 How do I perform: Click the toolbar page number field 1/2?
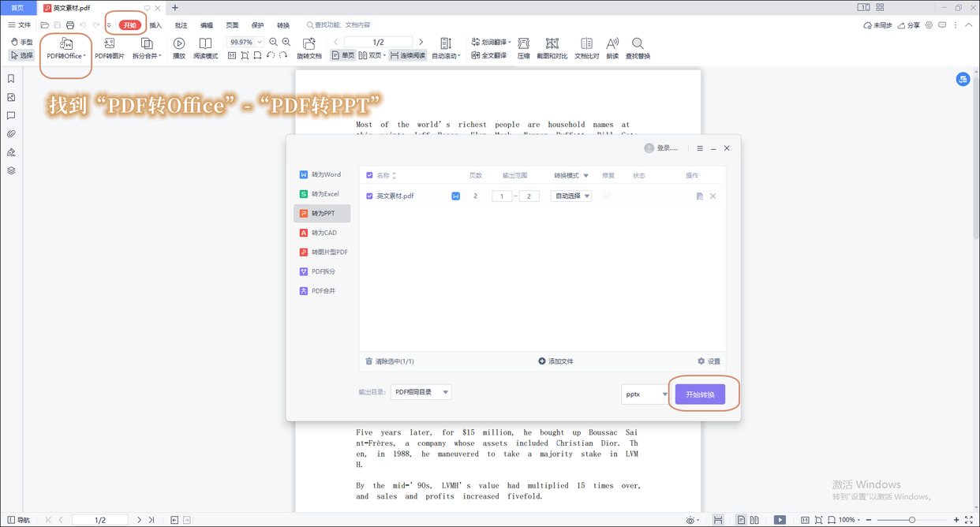378,42
